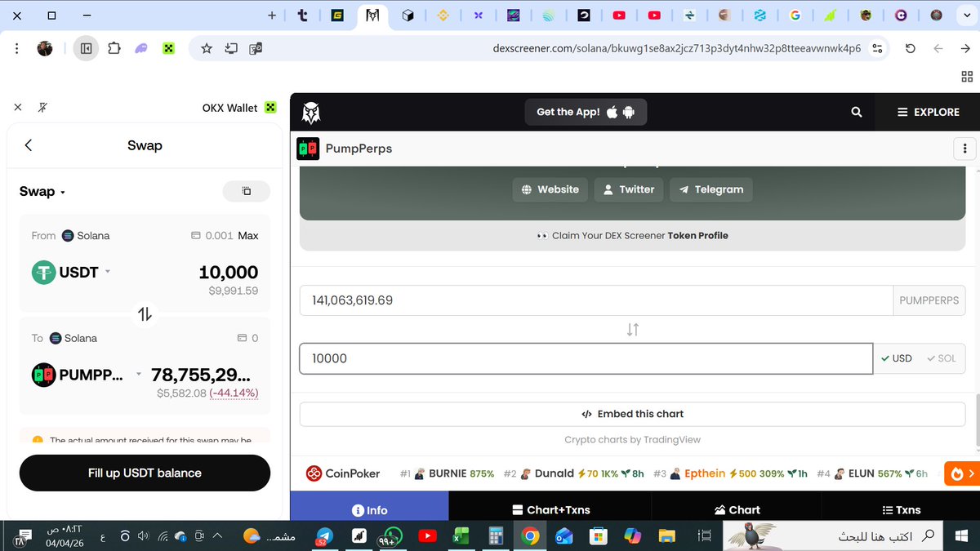
Task: Open trending token #3 Epthein
Action: pos(731,473)
